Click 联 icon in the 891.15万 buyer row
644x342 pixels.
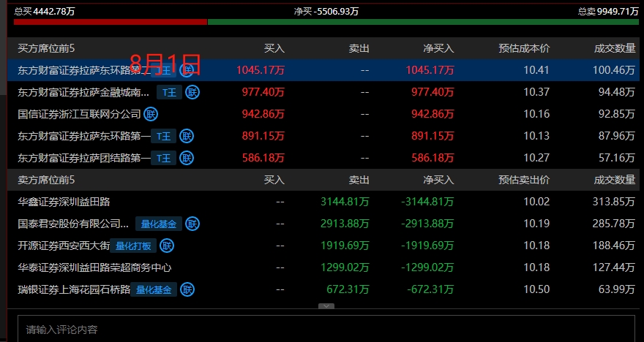coord(187,136)
